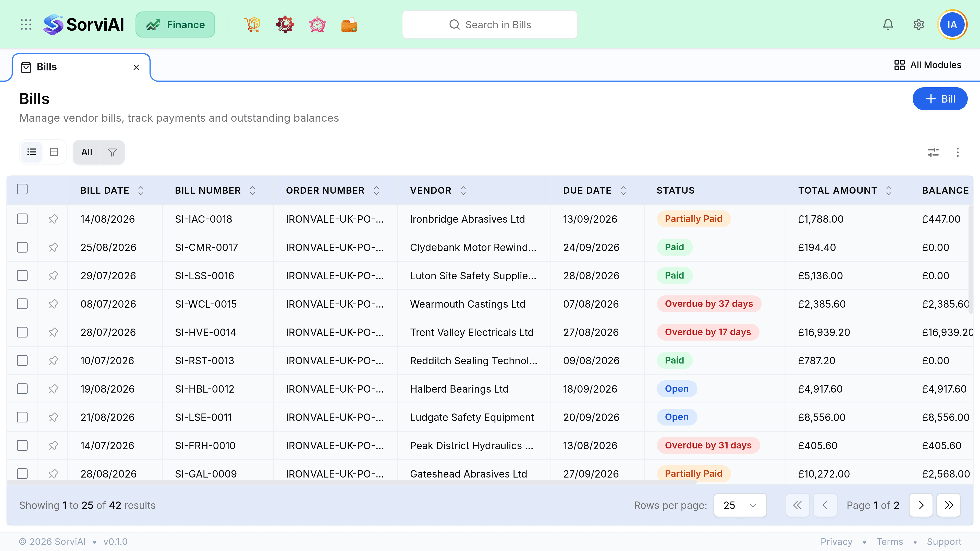This screenshot has height=551, width=980.
Task: Open notifications bell
Action: click(x=888, y=25)
